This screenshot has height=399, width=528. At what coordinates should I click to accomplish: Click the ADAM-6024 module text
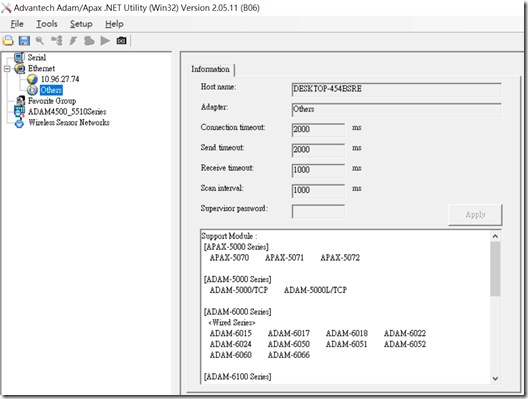tap(231, 344)
